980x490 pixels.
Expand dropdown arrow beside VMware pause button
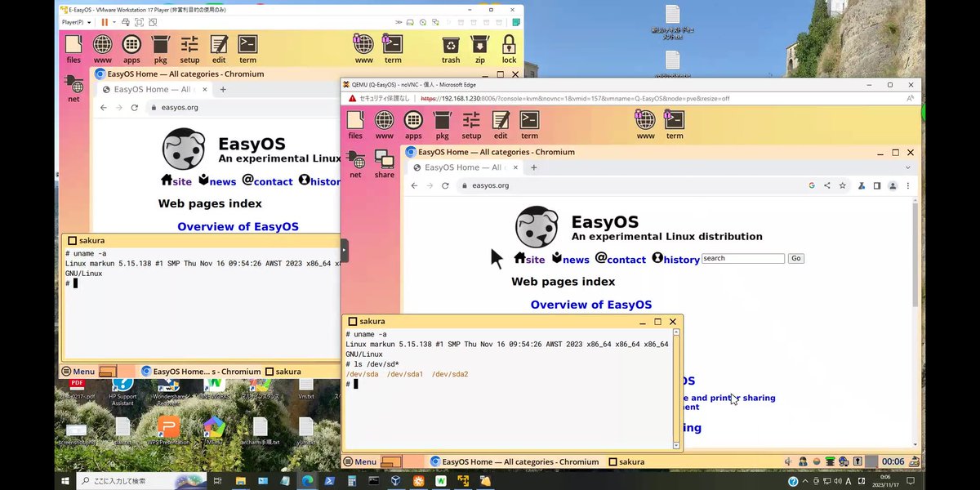pos(114,22)
